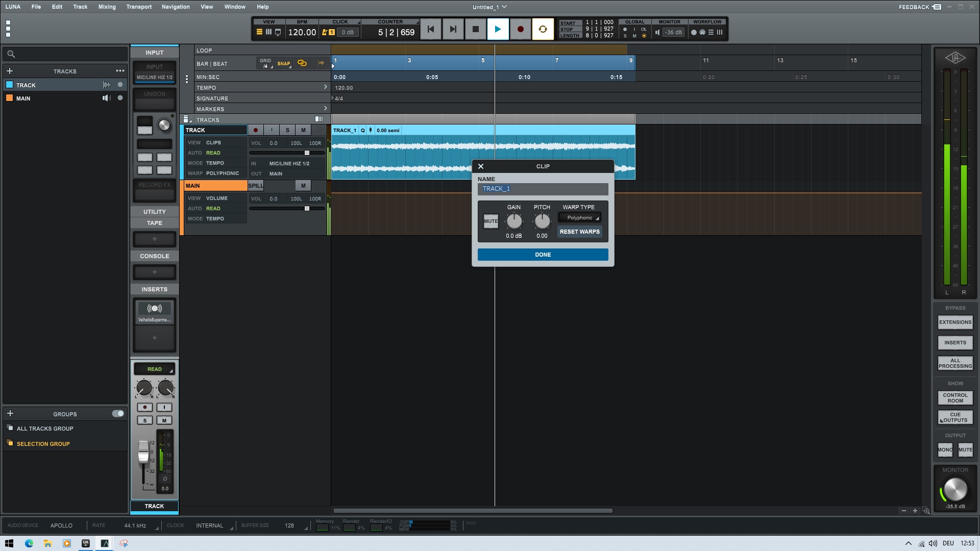
Task: Open the Mixing menu
Action: (107, 7)
